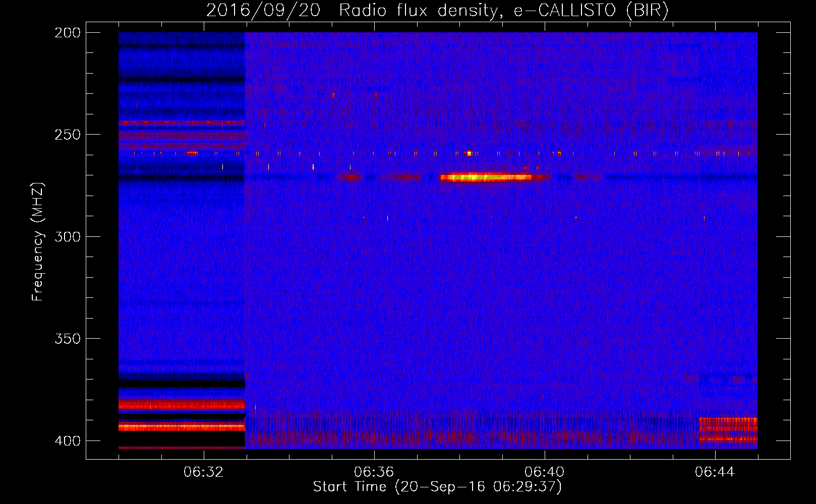The height and width of the screenshot is (504, 816).
Task: Click the plot title "Radio flux density, e-CALLISTO (BIR)"
Action: 503,11
